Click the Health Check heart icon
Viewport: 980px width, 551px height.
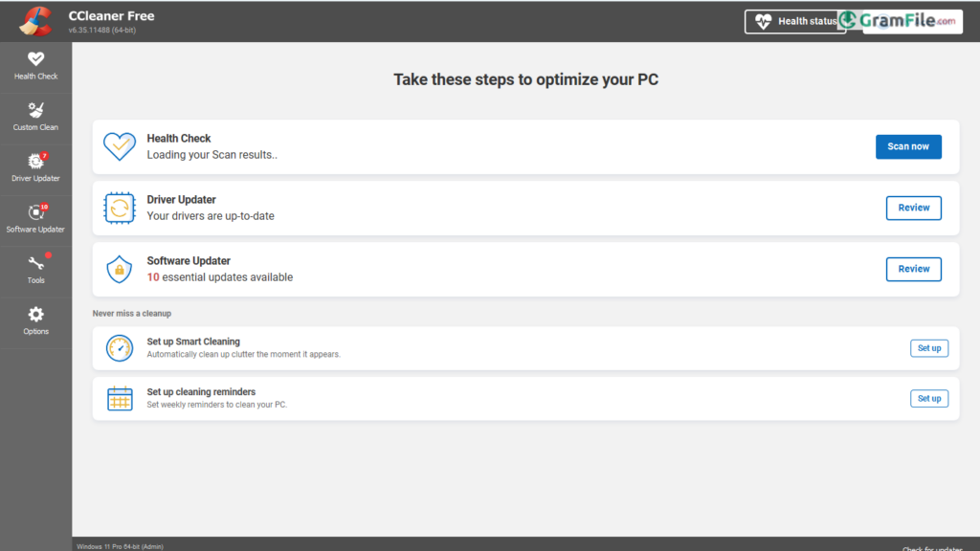tap(120, 146)
